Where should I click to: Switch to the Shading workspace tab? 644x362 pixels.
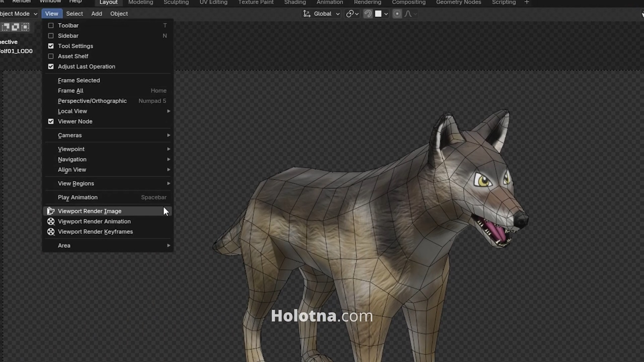coord(295,3)
